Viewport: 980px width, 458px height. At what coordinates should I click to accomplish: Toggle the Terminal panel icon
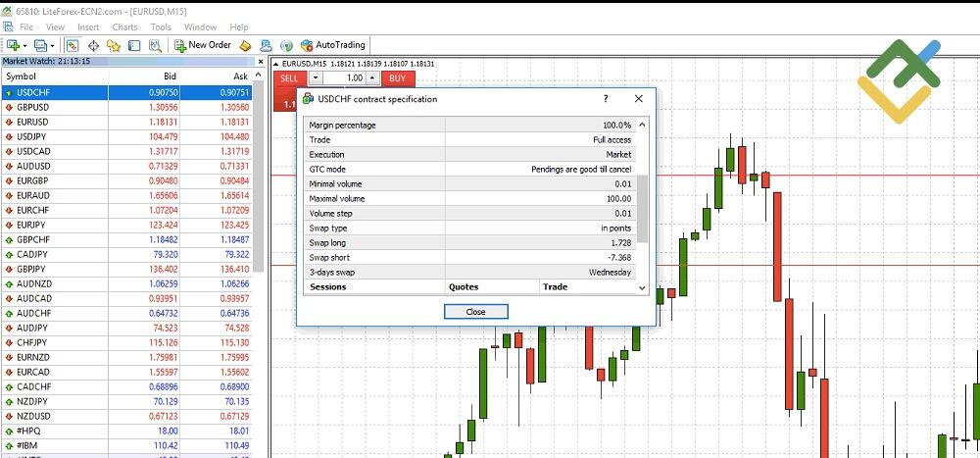click(133, 45)
